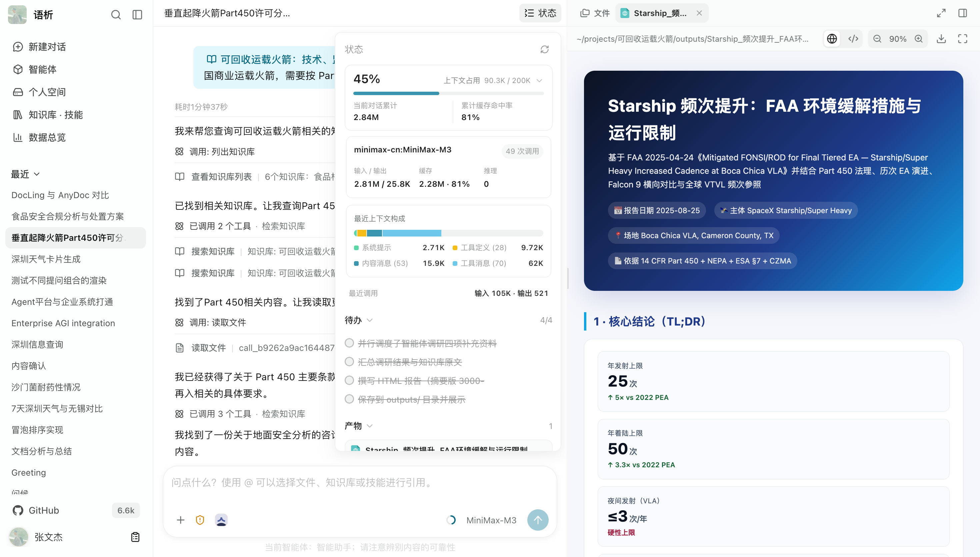Screen dimensions: 980x557
Task: Open conversation 冒泡排序实现
Action: point(37,430)
